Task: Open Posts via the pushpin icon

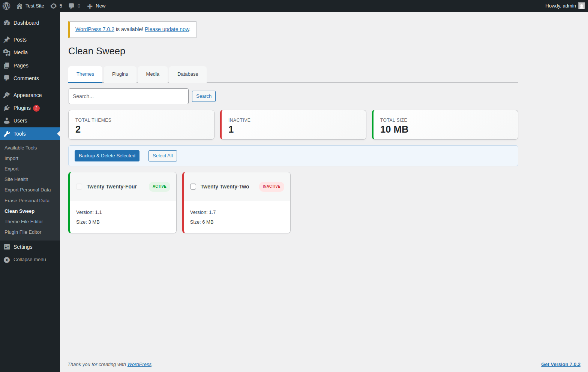Action: 7,40
